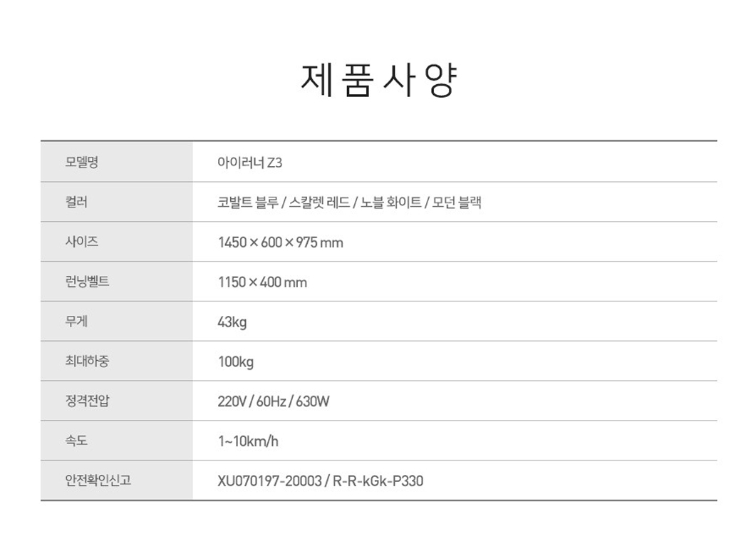Click the 1~10km/h speed value
The width and height of the screenshot is (756, 549).
coord(248,441)
